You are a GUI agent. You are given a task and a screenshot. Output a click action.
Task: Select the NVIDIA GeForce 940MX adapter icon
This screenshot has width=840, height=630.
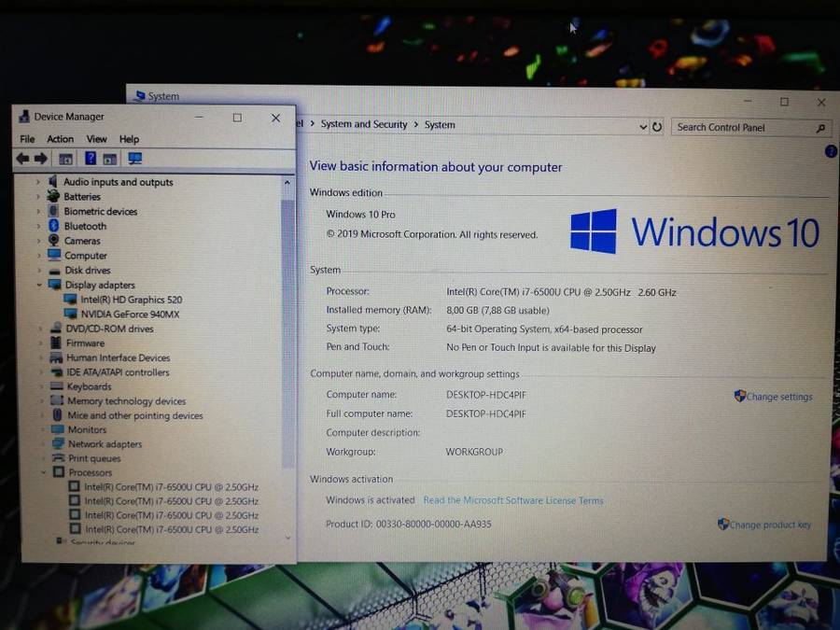[71, 314]
